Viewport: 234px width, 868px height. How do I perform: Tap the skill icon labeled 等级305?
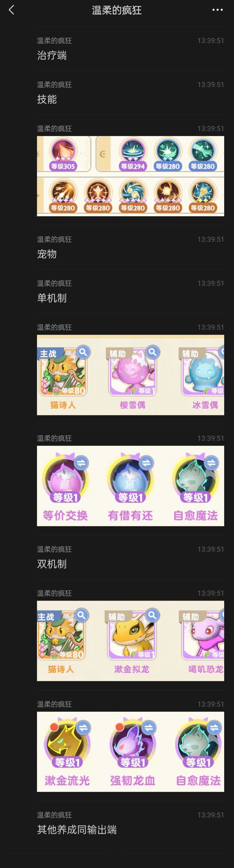63,153
